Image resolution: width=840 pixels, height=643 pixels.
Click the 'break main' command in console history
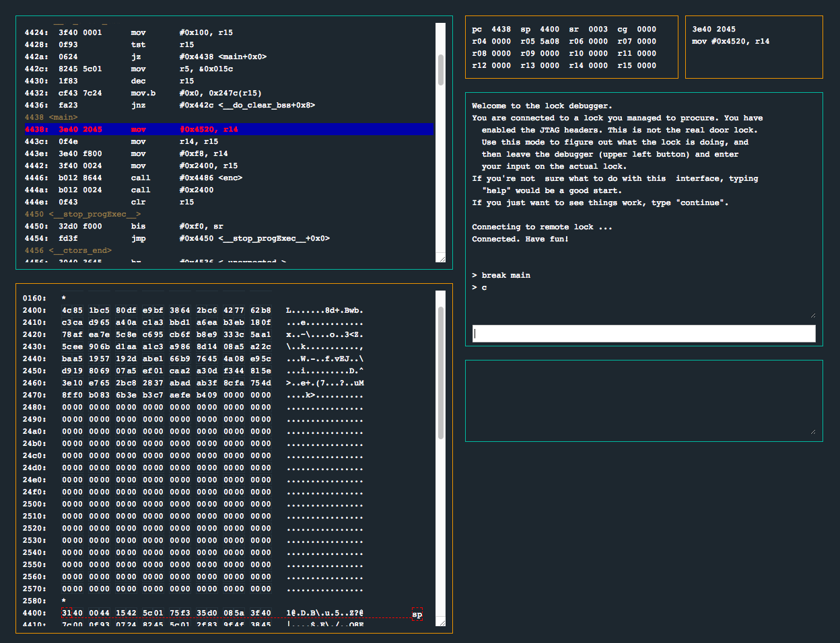point(505,275)
